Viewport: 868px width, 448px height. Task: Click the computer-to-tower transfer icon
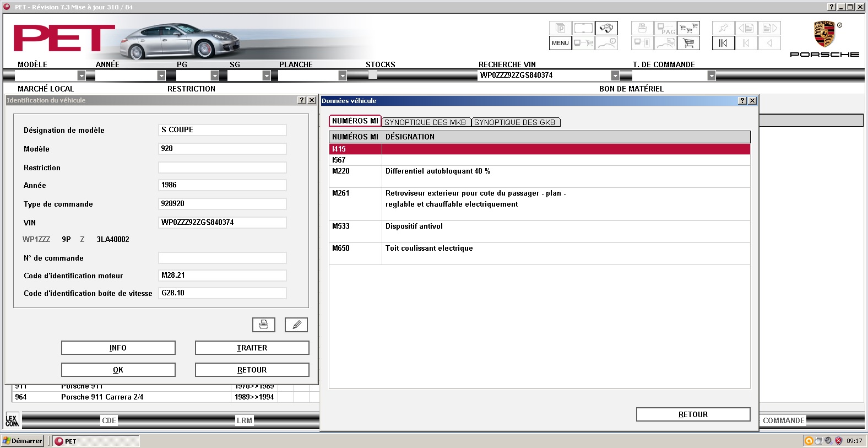click(x=642, y=43)
